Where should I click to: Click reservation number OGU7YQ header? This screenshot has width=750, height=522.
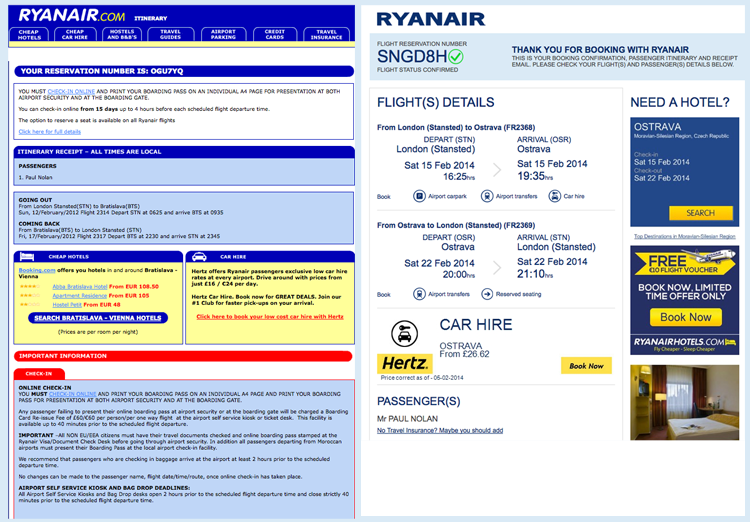click(184, 71)
